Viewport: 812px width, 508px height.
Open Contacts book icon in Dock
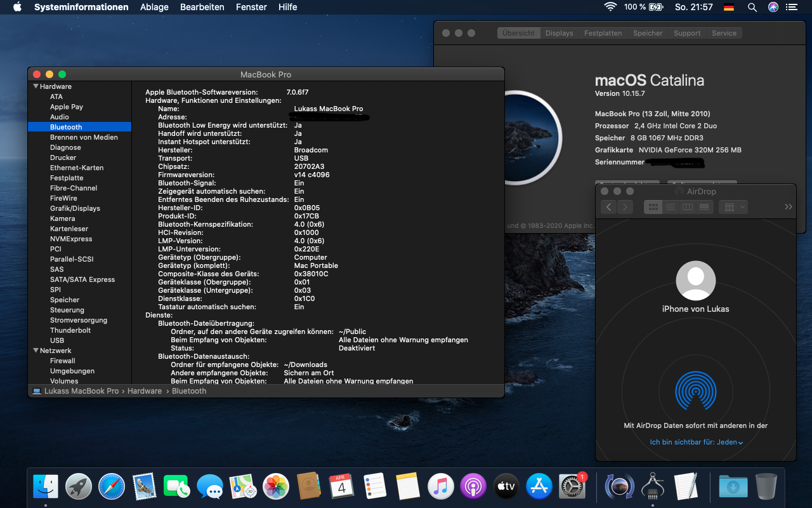(x=309, y=486)
